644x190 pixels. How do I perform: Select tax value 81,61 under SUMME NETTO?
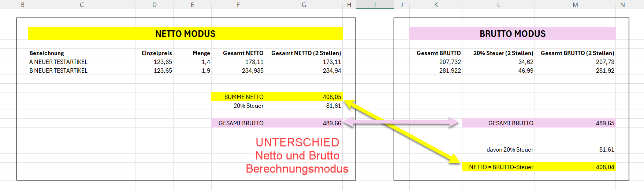tap(304, 106)
